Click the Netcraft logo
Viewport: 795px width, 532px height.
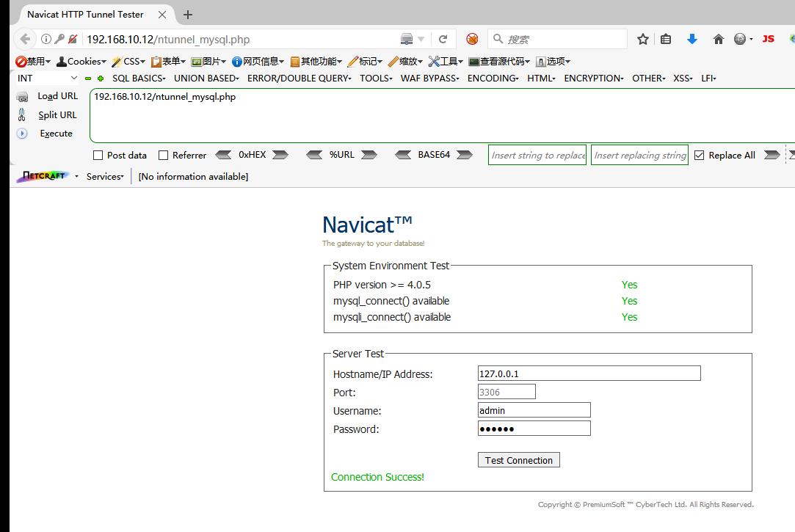point(43,176)
